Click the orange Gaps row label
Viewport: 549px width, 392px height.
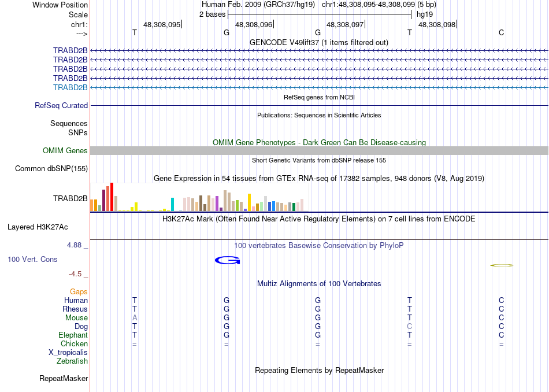tap(79, 292)
